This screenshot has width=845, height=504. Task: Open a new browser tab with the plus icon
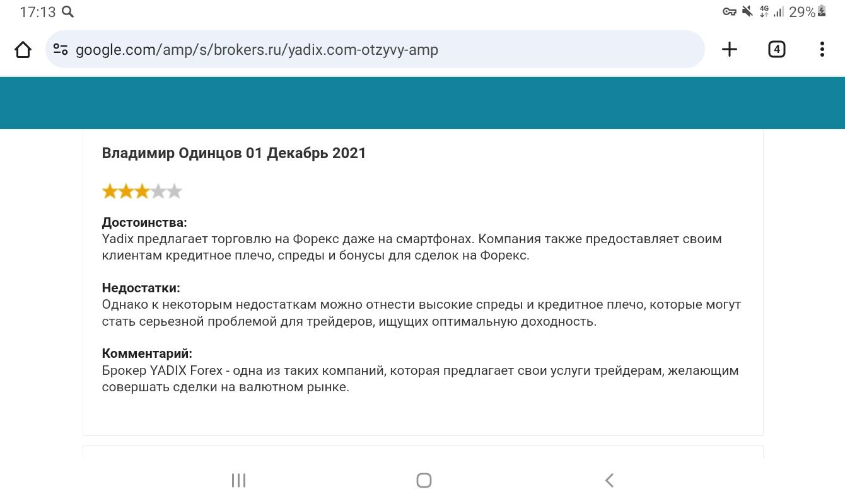(x=729, y=49)
